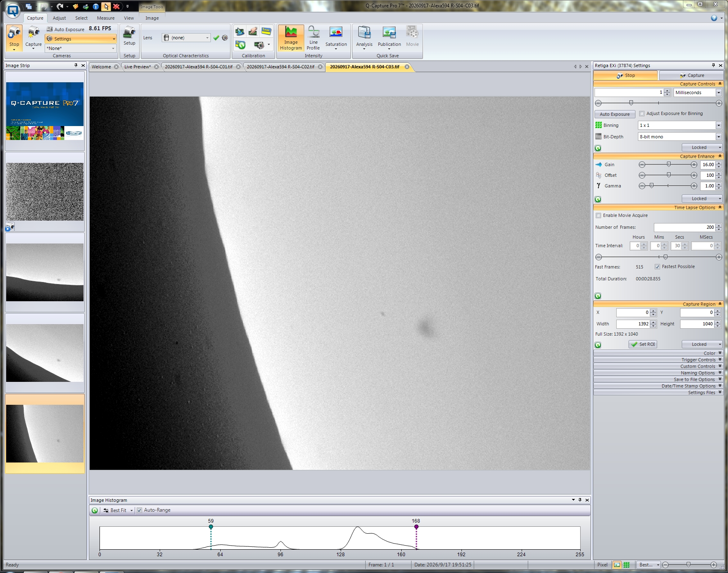728x573 pixels.
Task: Enable Movie Acquire checkbox
Action: pyautogui.click(x=598, y=216)
